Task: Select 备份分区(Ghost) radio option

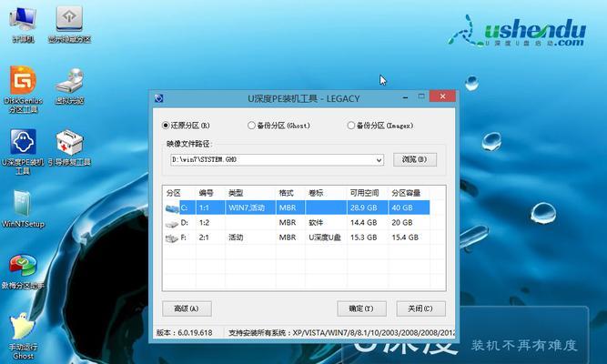Action: click(278, 126)
